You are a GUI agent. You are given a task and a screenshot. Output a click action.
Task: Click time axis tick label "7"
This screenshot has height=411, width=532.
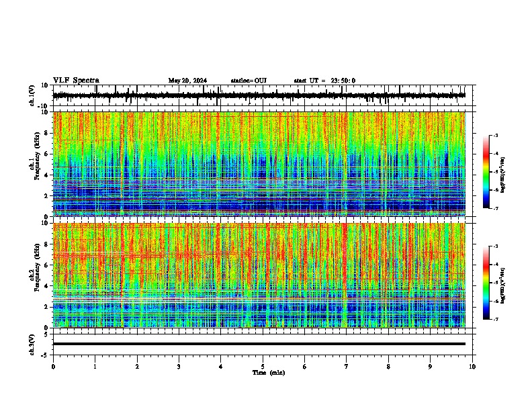coord(347,367)
